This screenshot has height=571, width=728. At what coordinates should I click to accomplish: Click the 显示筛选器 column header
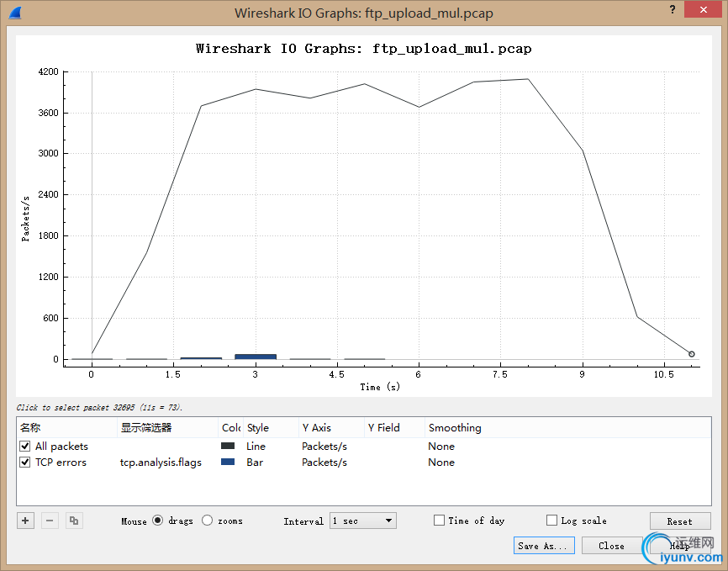[x=167, y=427]
